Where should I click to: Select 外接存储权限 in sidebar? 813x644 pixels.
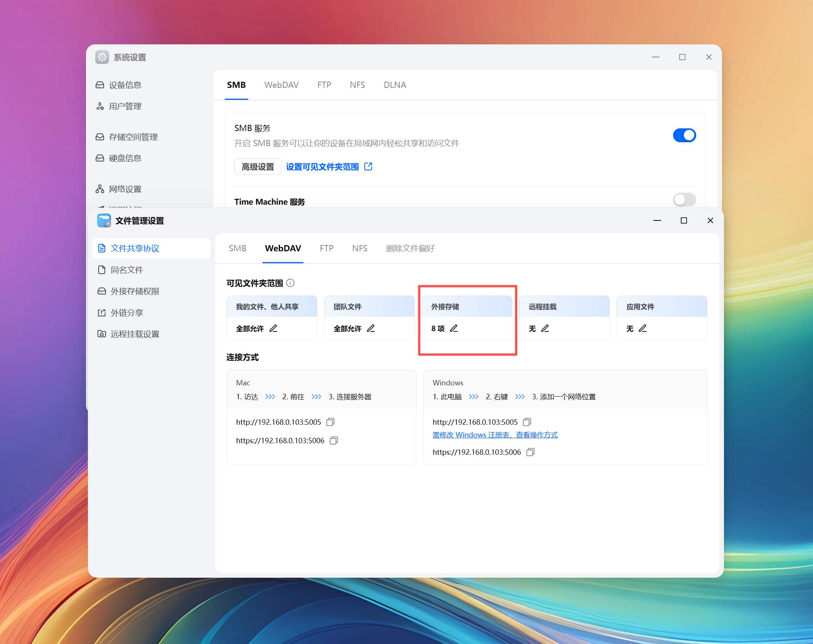click(135, 291)
